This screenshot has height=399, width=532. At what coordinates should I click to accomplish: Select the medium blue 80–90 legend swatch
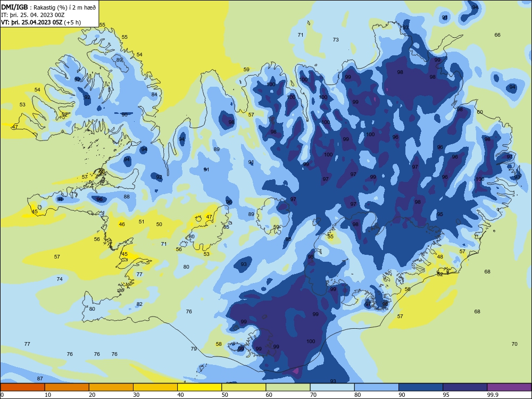(377, 387)
